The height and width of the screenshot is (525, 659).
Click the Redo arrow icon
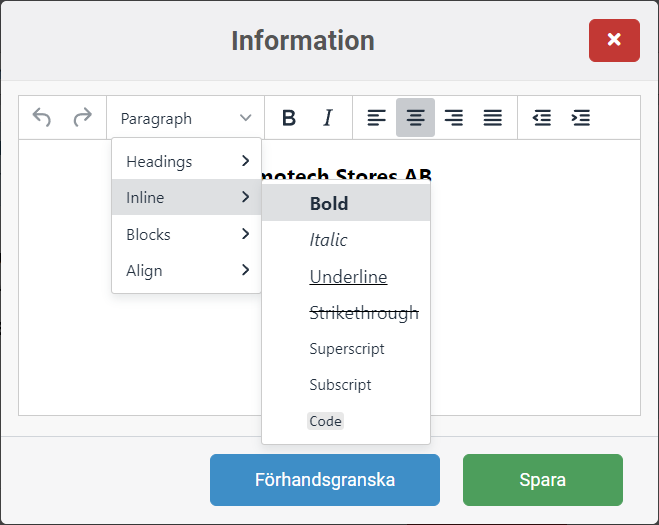(82, 118)
